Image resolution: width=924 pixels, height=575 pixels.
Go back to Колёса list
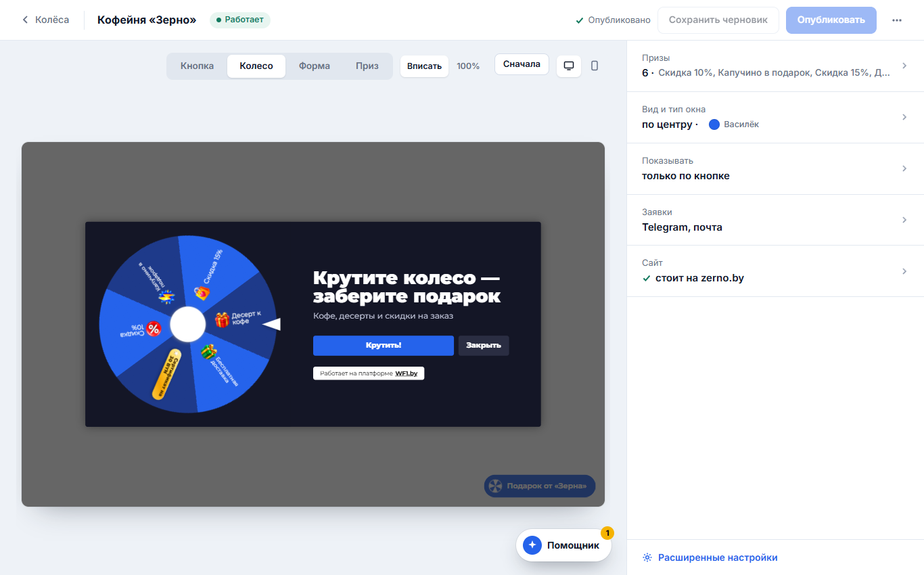45,20
